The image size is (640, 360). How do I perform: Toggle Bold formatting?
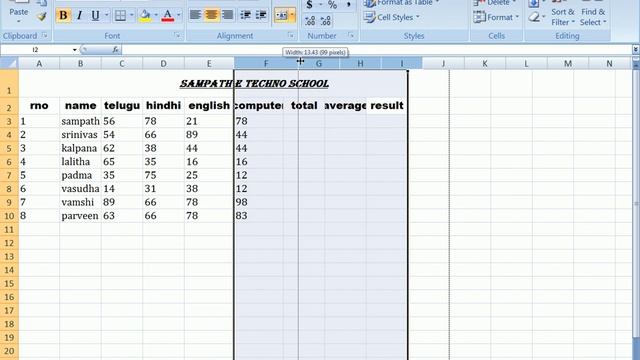point(63,16)
